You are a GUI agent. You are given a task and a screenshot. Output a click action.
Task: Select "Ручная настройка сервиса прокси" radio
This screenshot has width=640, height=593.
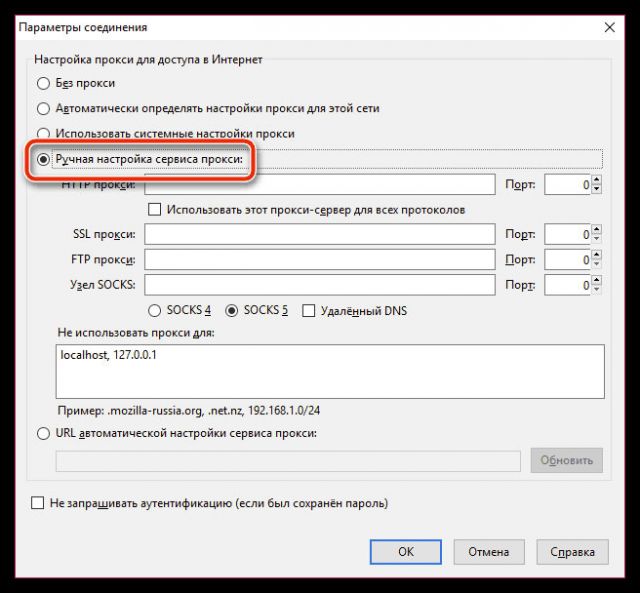[43, 159]
